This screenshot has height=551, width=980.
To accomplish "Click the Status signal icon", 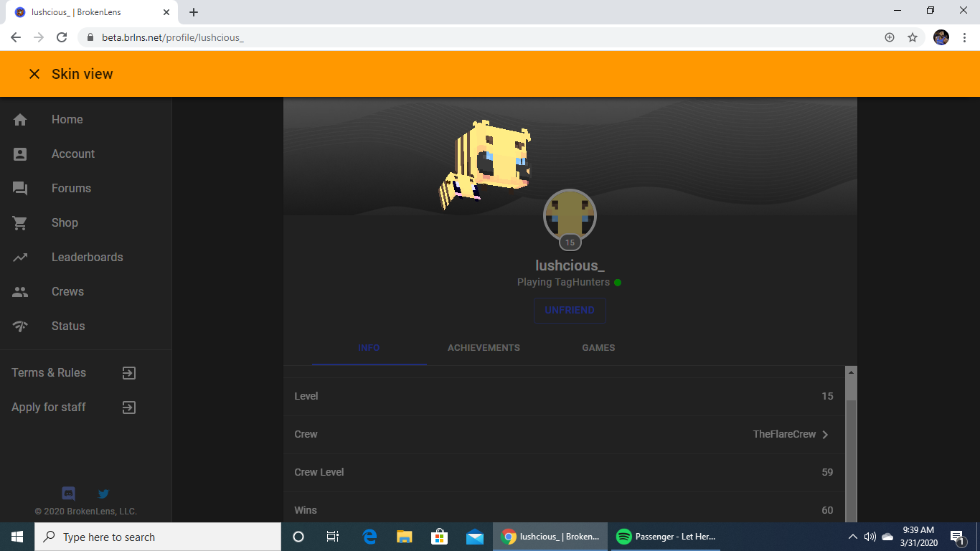I will tap(20, 326).
